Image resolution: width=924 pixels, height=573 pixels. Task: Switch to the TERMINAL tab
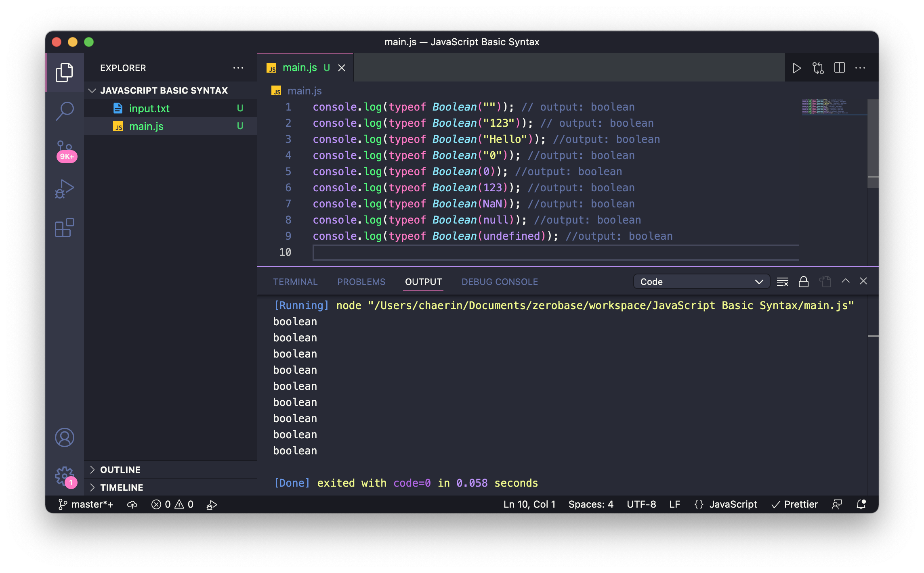point(295,282)
